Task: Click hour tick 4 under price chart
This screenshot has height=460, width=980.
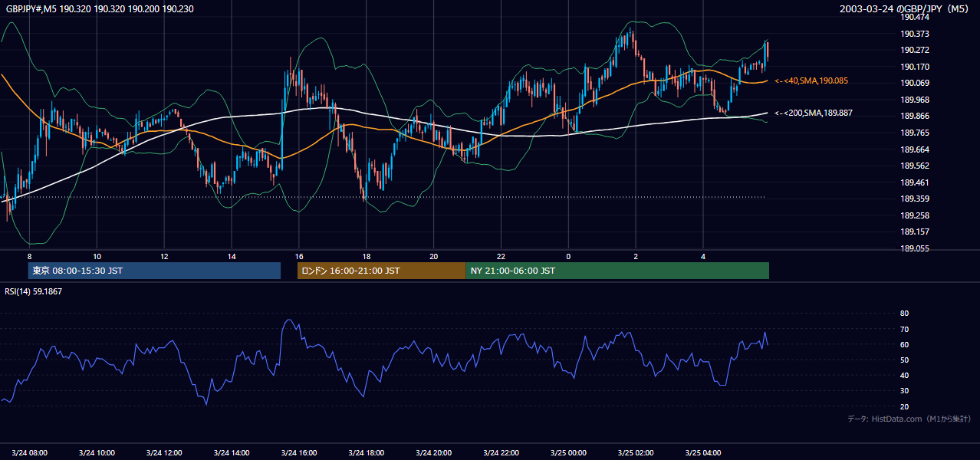Action: point(703,256)
